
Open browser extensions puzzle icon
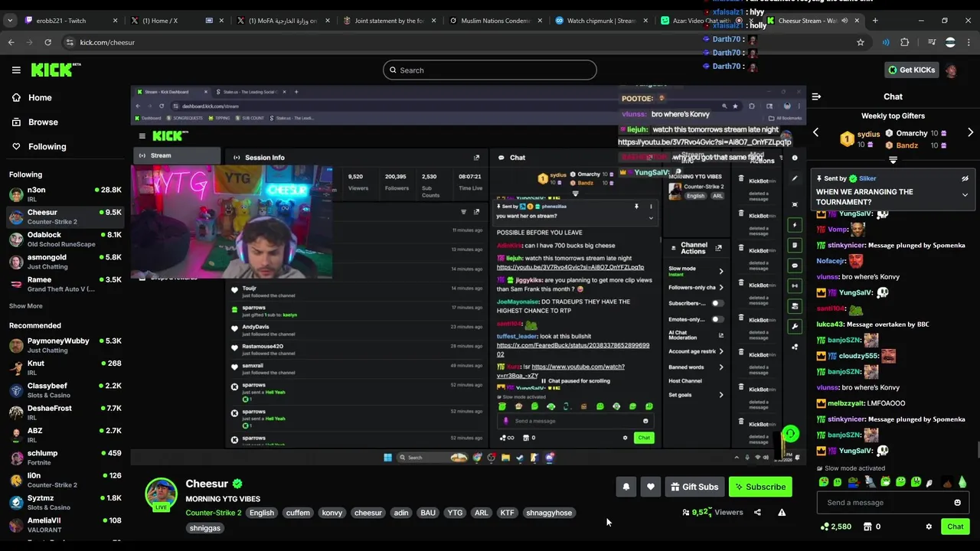[905, 42]
